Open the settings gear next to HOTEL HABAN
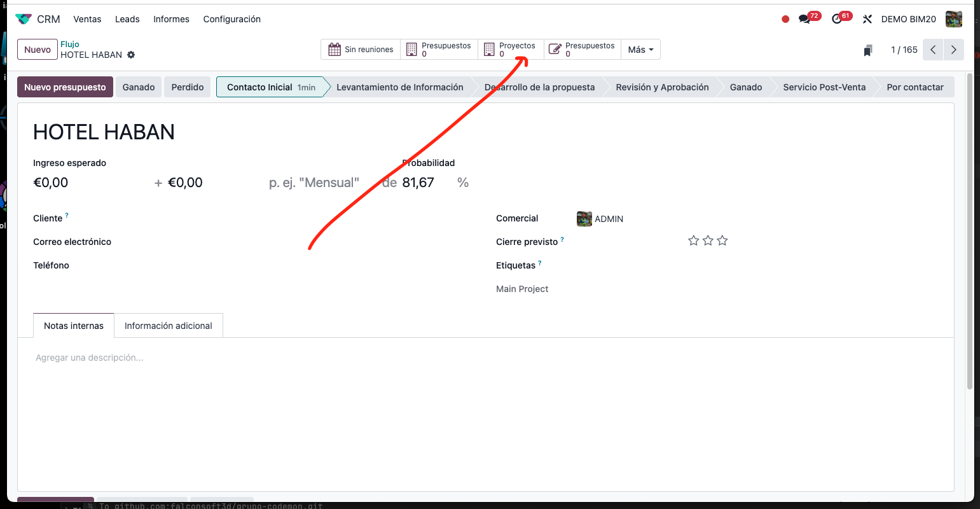 [131, 55]
